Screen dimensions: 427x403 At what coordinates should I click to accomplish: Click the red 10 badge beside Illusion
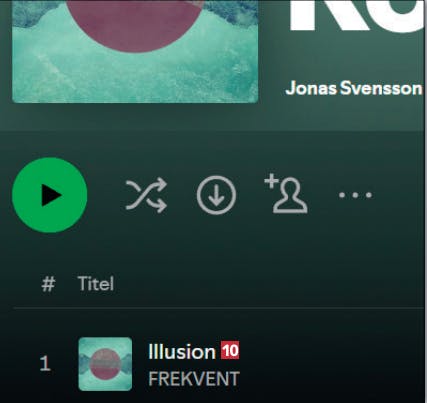[x=230, y=351]
